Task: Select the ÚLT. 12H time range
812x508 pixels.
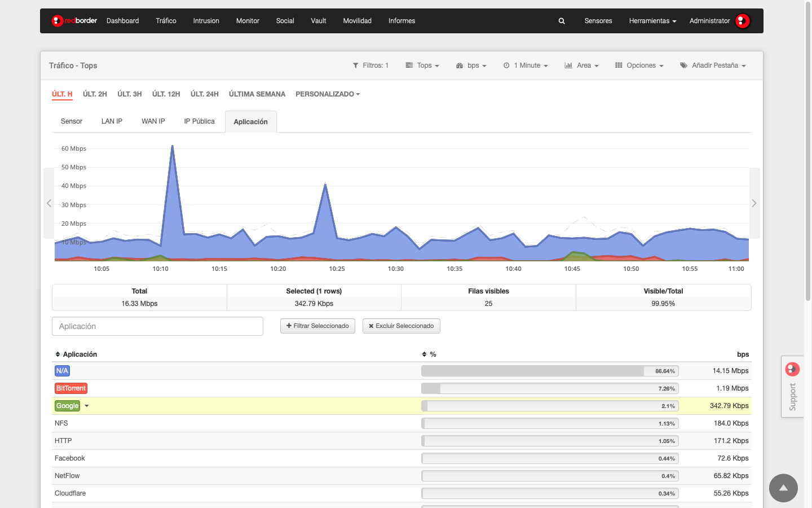Action: pos(166,94)
